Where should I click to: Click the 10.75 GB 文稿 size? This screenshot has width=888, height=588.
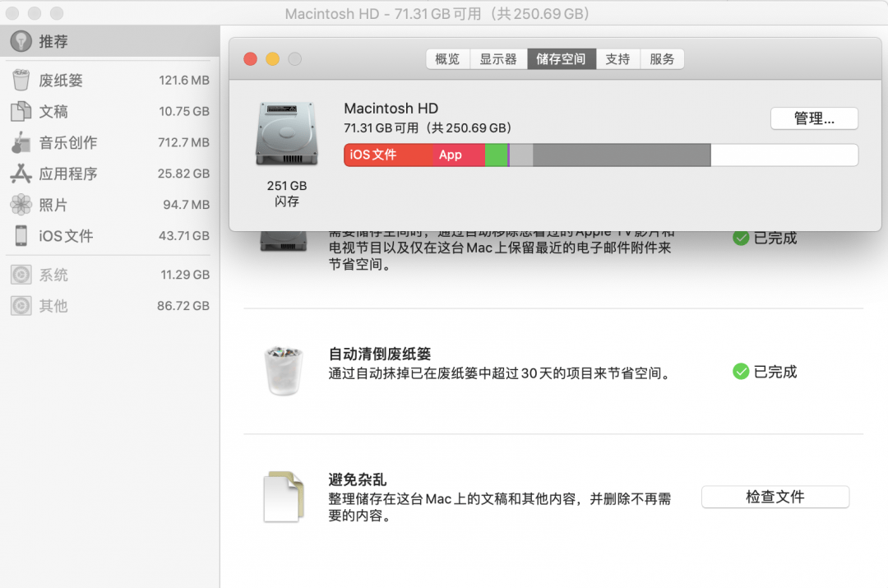(184, 111)
